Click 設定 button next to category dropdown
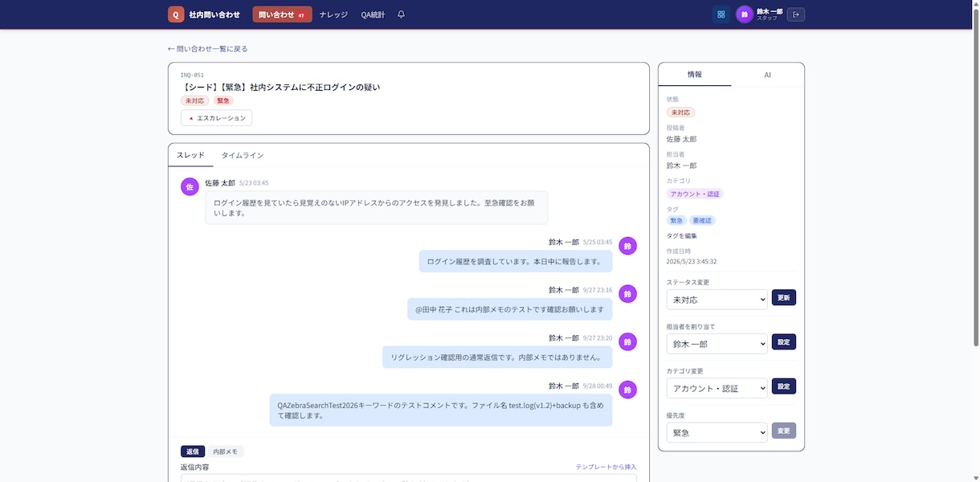 (x=784, y=386)
